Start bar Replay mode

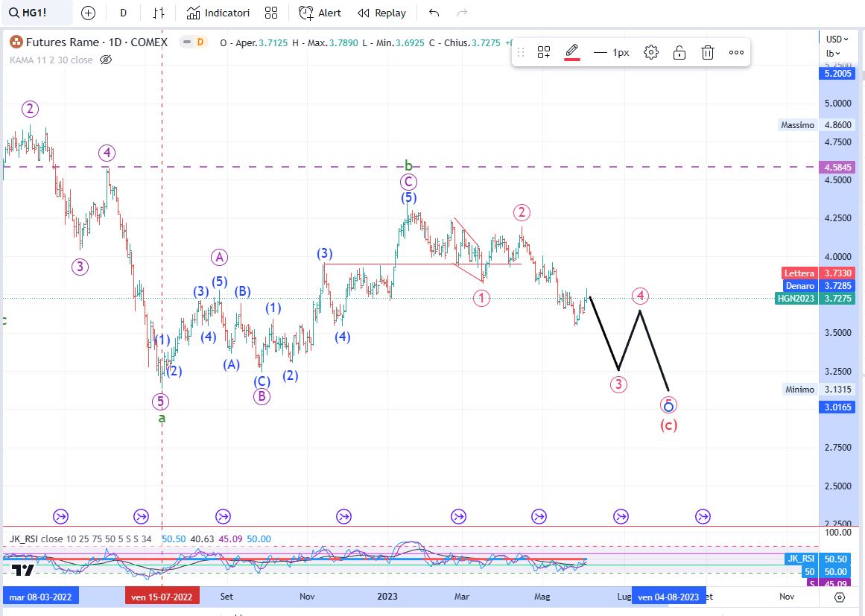tap(381, 13)
